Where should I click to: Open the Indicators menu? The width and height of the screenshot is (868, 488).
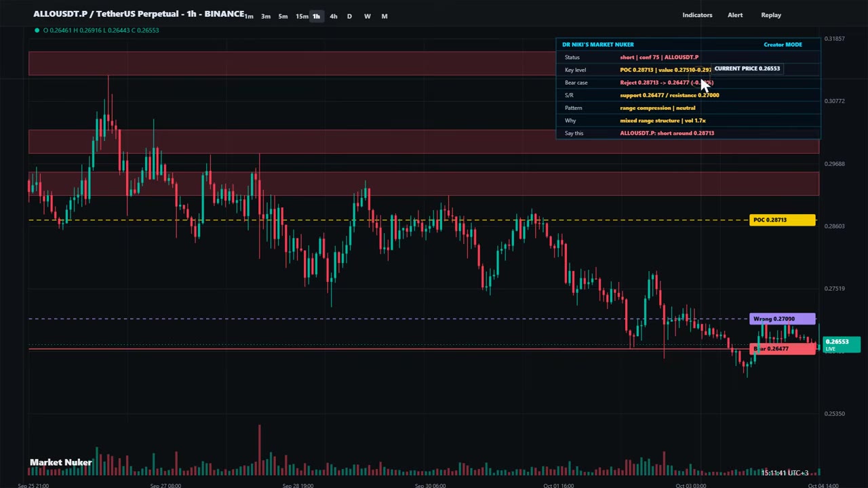(x=697, y=15)
